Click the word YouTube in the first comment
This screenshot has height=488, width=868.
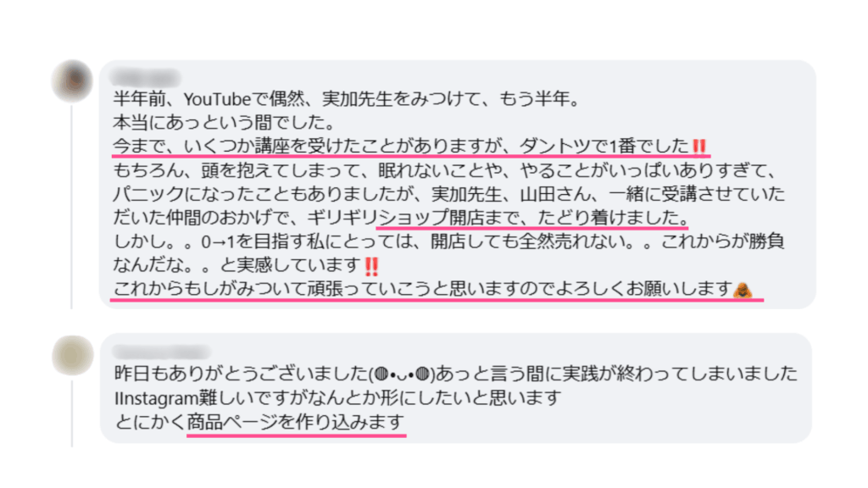pos(218,100)
